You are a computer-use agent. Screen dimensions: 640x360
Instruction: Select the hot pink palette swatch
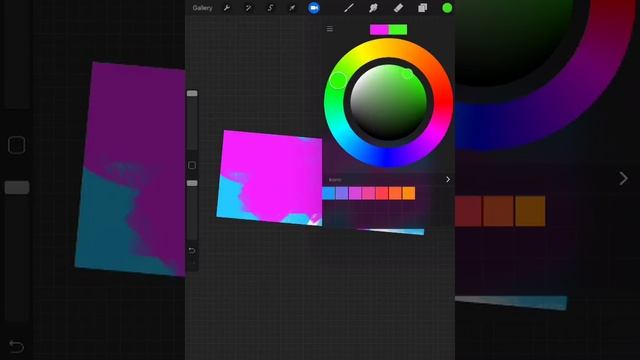[369, 193]
